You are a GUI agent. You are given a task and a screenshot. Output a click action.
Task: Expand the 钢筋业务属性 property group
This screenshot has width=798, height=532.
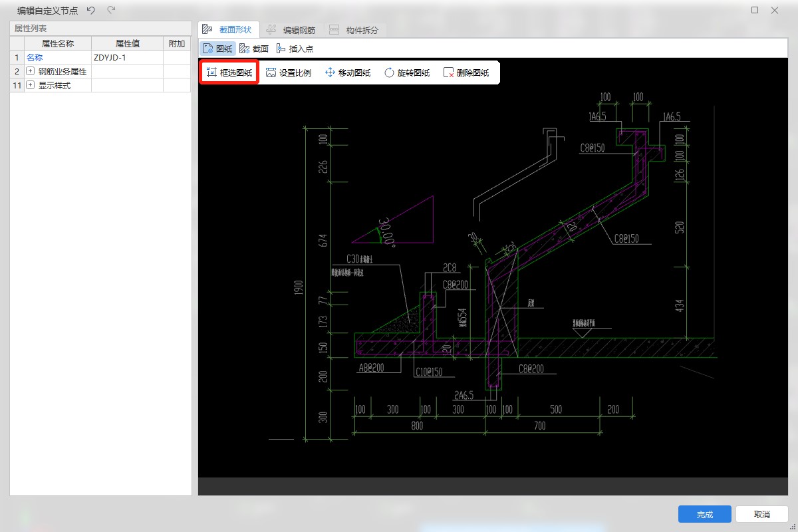pos(30,71)
